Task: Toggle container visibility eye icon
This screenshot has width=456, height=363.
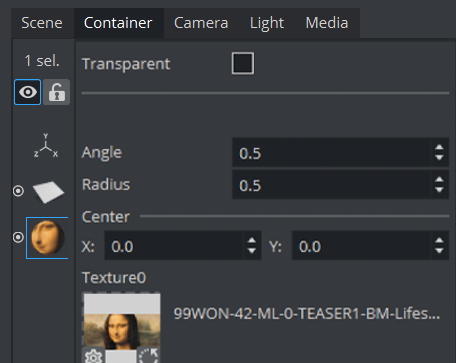Action: click(x=28, y=92)
